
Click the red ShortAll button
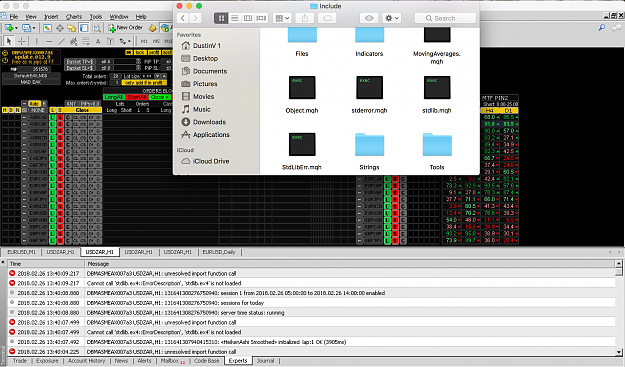[x=137, y=97]
